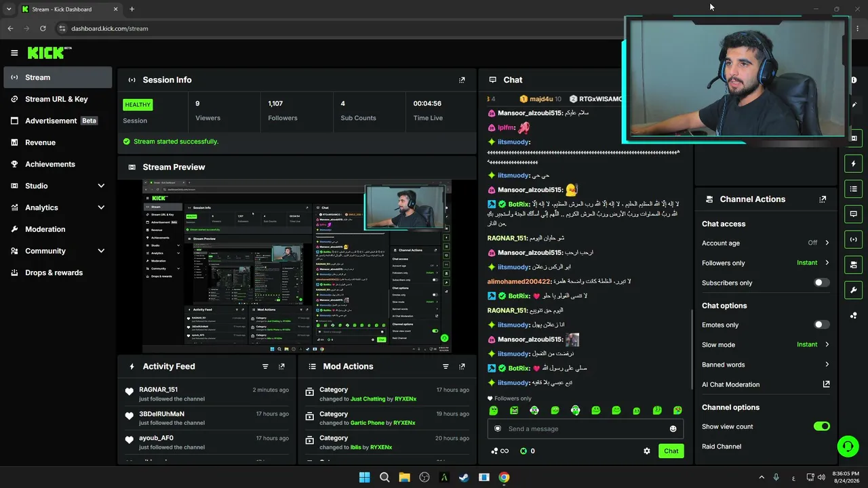Click the lightning bolt icon in right sidebar
The height and width of the screenshot is (488, 868).
point(854,163)
